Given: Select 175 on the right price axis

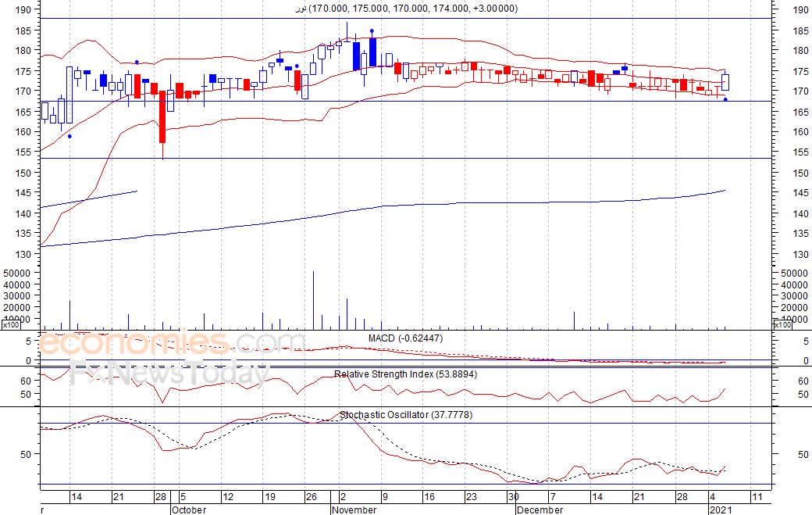Looking at the screenshot, I should [800, 71].
